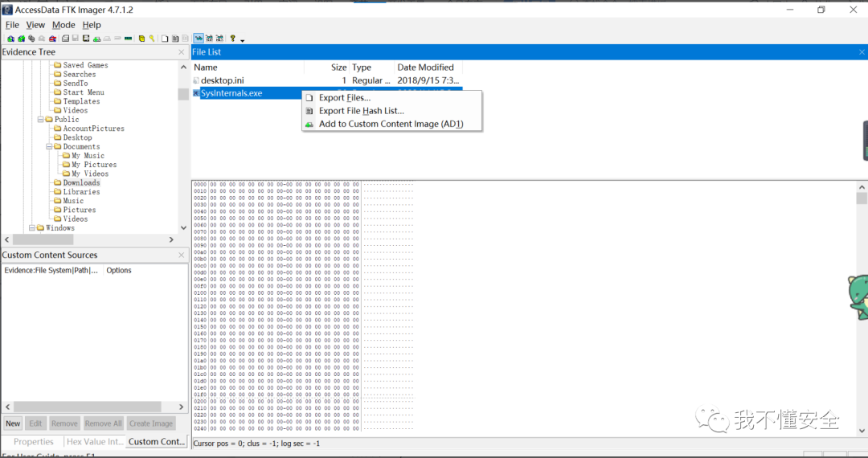Image resolution: width=868 pixels, height=458 pixels.
Task: Open the Mode menu
Action: [x=63, y=25]
